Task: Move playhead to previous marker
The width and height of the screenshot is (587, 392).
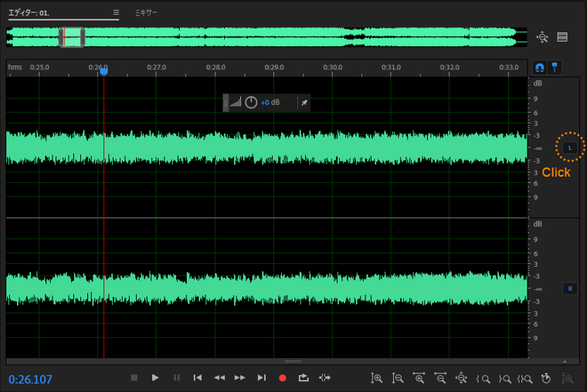Action: [x=198, y=378]
